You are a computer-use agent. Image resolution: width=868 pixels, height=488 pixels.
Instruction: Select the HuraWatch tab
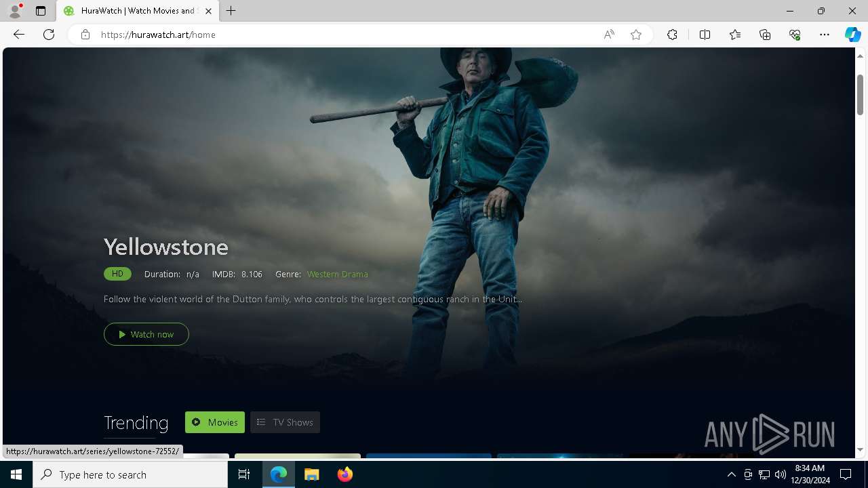137,11
